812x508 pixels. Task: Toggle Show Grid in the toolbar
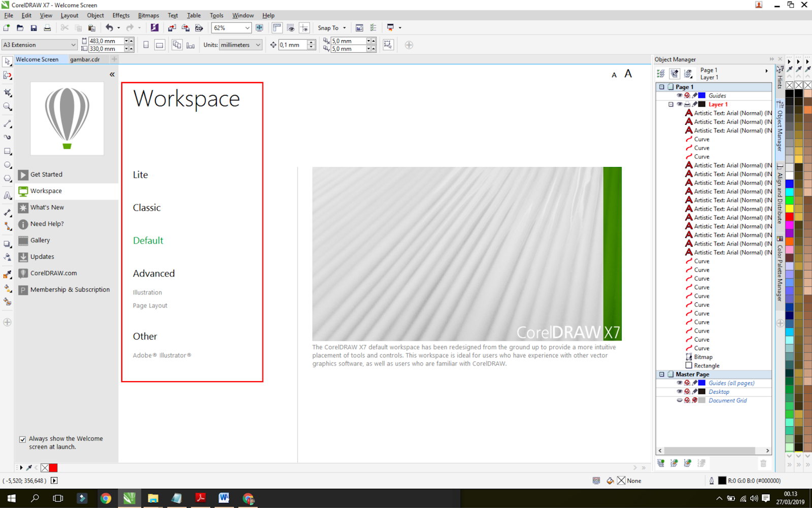[291, 28]
